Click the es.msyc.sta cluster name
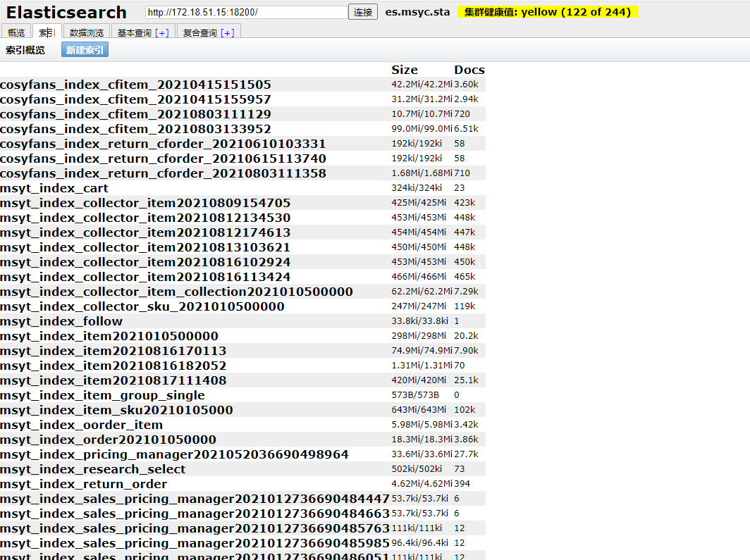The height and width of the screenshot is (560, 750). pos(417,12)
